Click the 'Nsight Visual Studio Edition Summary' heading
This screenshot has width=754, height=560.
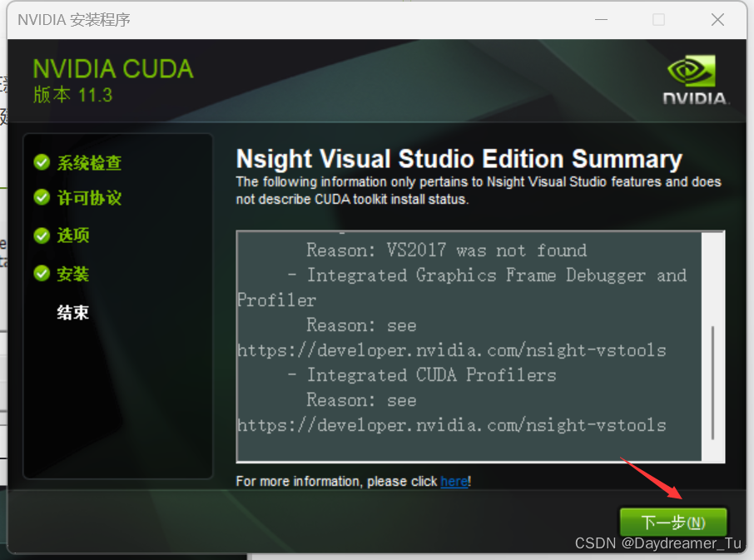pos(459,159)
